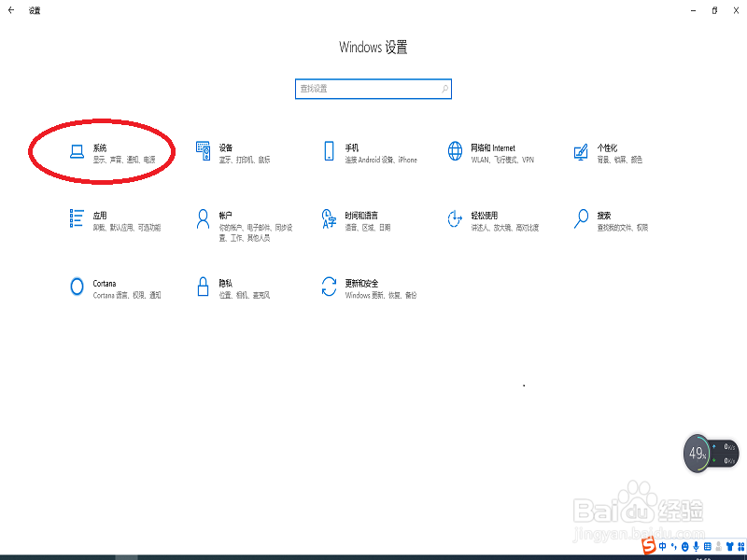Open the 应用 (Apps) settings category
Viewport: 747px width, 560px height.
click(x=115, y=220)
